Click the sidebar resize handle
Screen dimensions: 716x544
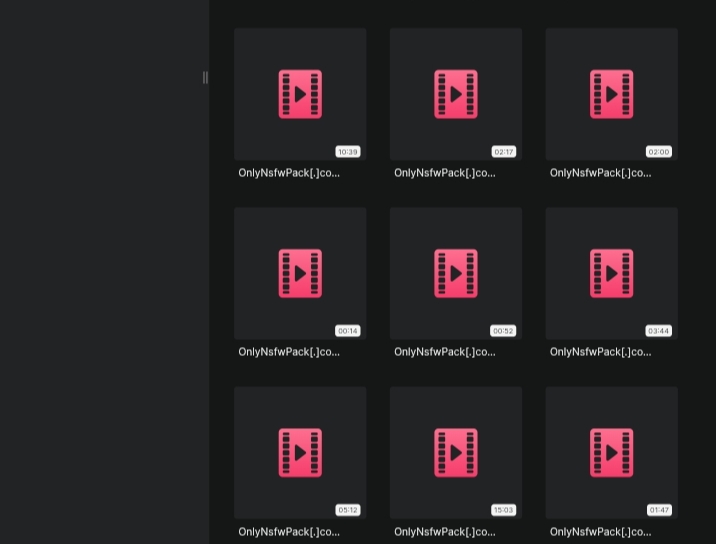[x=205, y=78]
